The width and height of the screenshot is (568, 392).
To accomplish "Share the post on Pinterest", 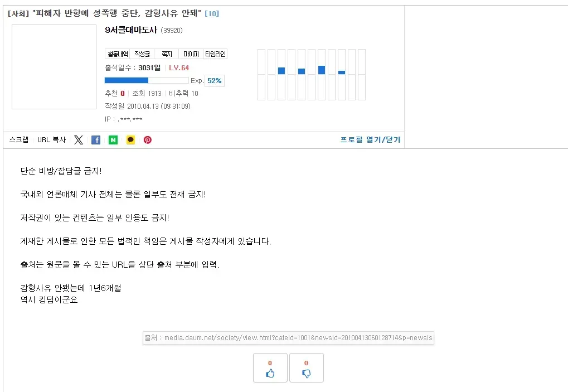I will tap(148, 140).
